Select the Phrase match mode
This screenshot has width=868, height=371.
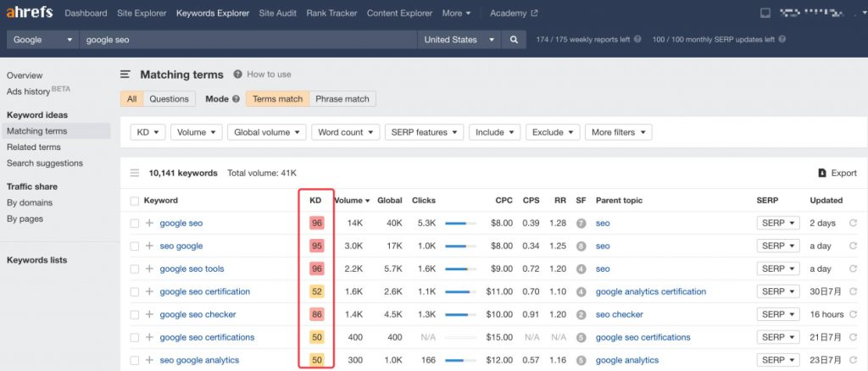point(342,99)
